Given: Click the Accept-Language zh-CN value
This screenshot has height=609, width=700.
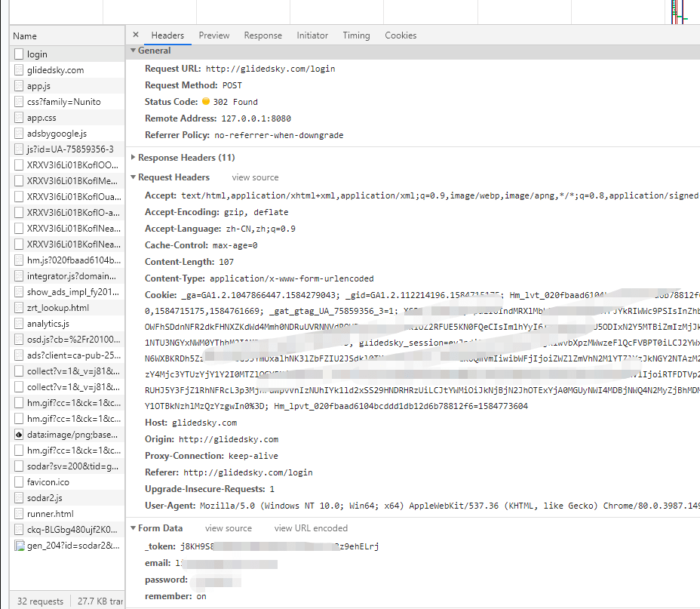Looking at the screenshot, I should (261, 229).
